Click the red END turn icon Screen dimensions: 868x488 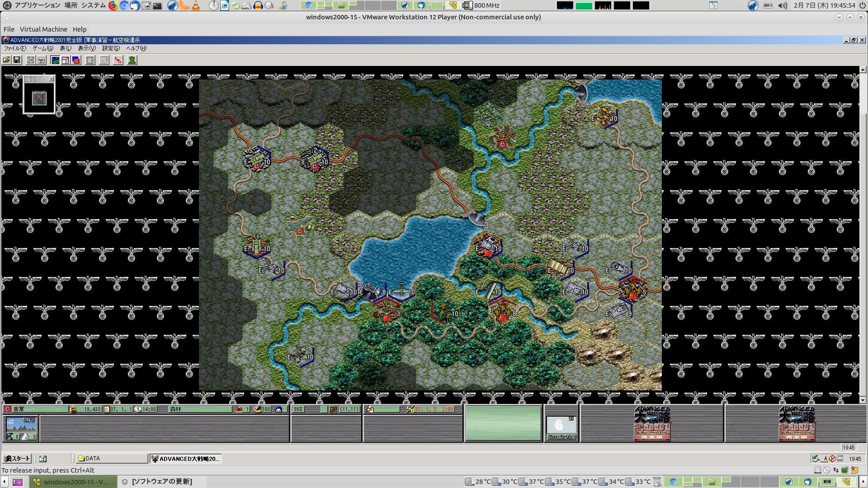point(118,60)
